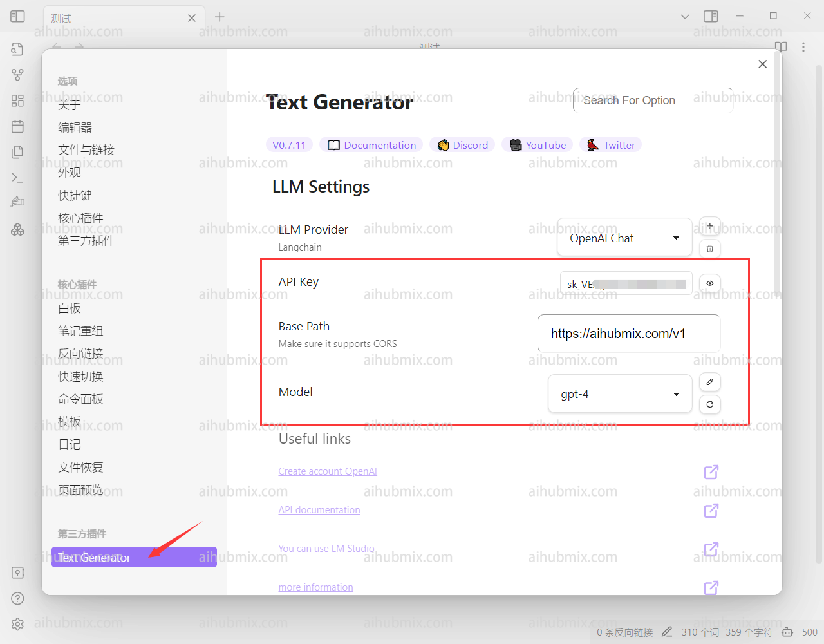Open the Discord link badge
Screen dimensions: 824x644
[462, 145]
